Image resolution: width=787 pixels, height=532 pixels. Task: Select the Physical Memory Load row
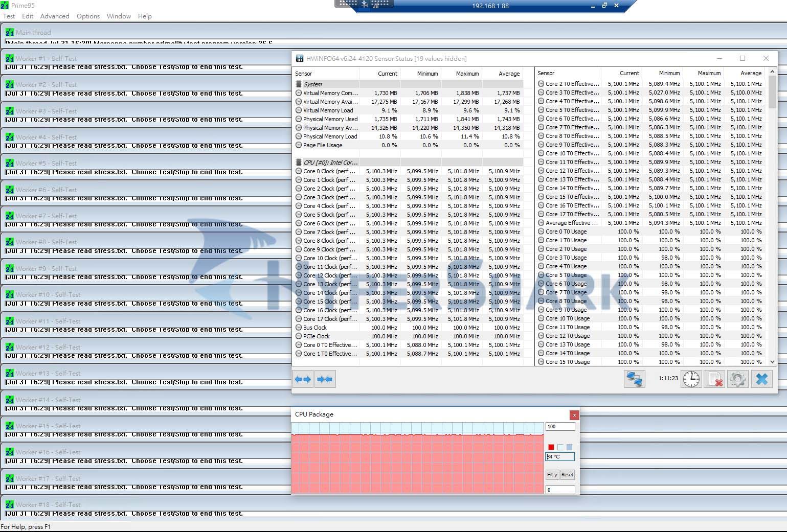point(408,136)
